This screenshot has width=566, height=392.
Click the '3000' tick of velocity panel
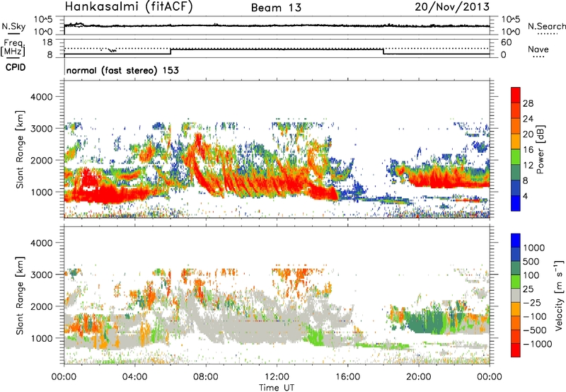42,275
